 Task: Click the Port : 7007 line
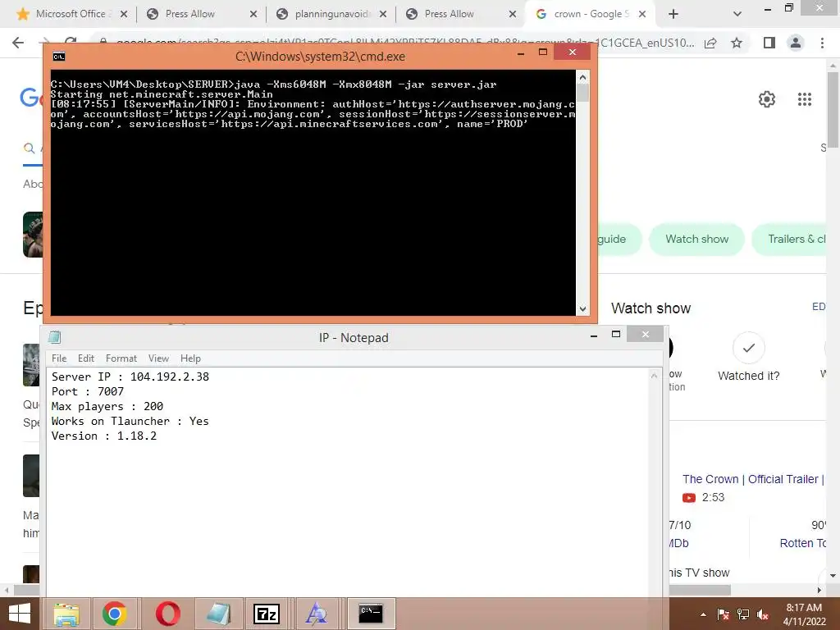(87, 391)
